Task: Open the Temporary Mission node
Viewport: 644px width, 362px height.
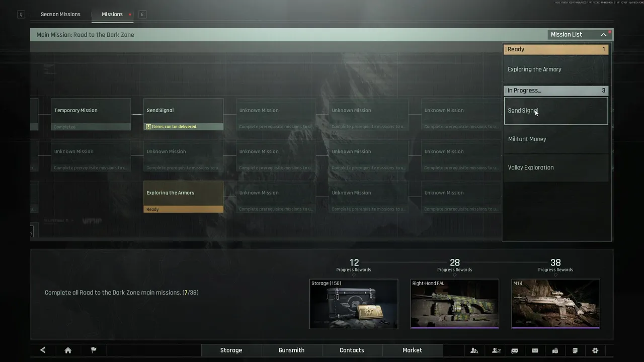Action: [91, 114]
